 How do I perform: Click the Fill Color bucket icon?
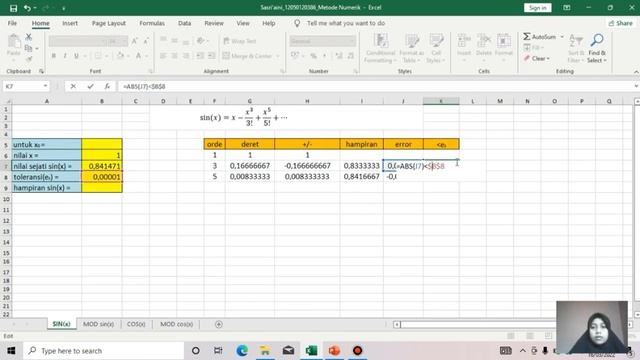pyautogui.click(x=120, y=56)
